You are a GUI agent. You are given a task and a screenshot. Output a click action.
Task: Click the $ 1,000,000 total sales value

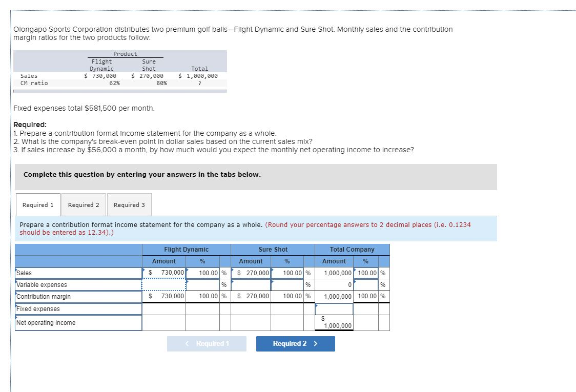pyautogui.click(x=198, y=76)
